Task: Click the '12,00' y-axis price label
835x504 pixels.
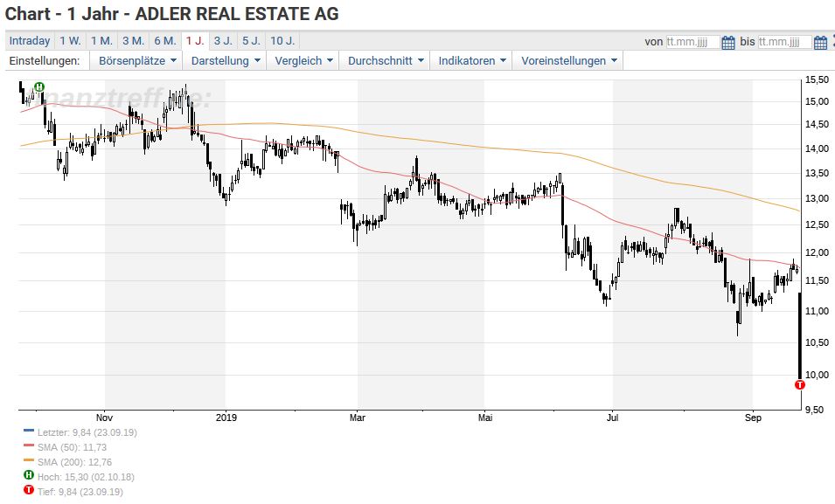Action: tap(817, 252)
